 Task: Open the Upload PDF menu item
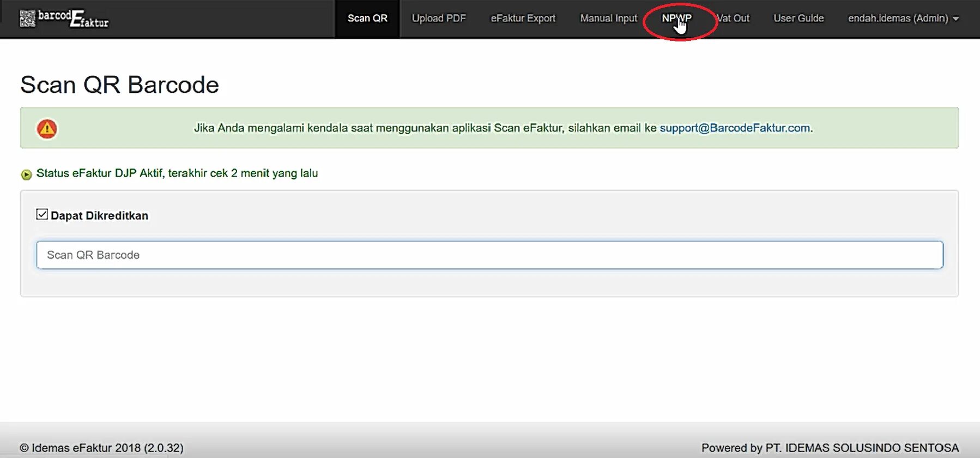point(439,19)
